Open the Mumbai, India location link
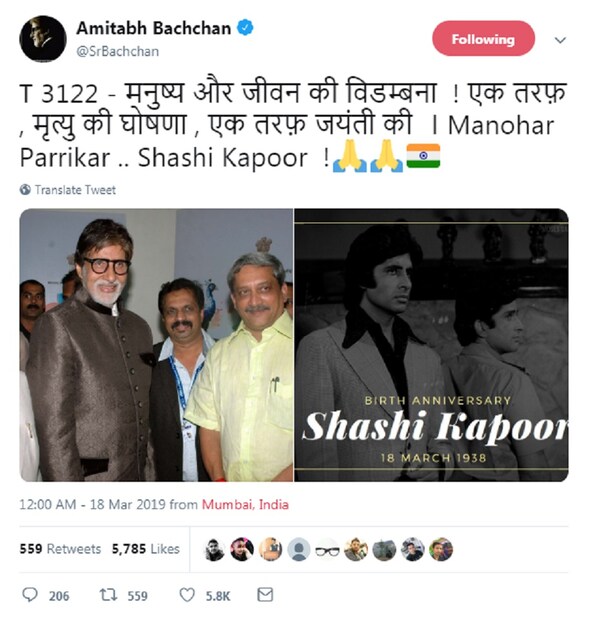597x620 pixels. click(245, 505)
